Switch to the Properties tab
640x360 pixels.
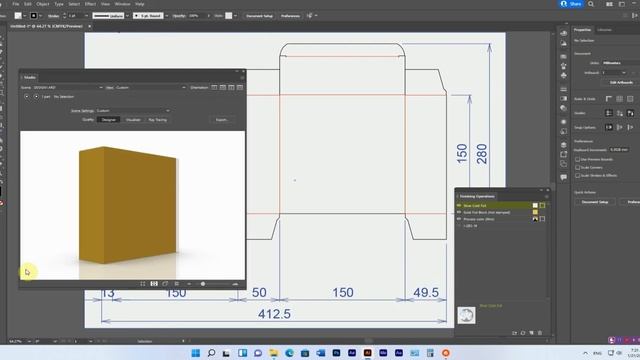tap(582, 30)
